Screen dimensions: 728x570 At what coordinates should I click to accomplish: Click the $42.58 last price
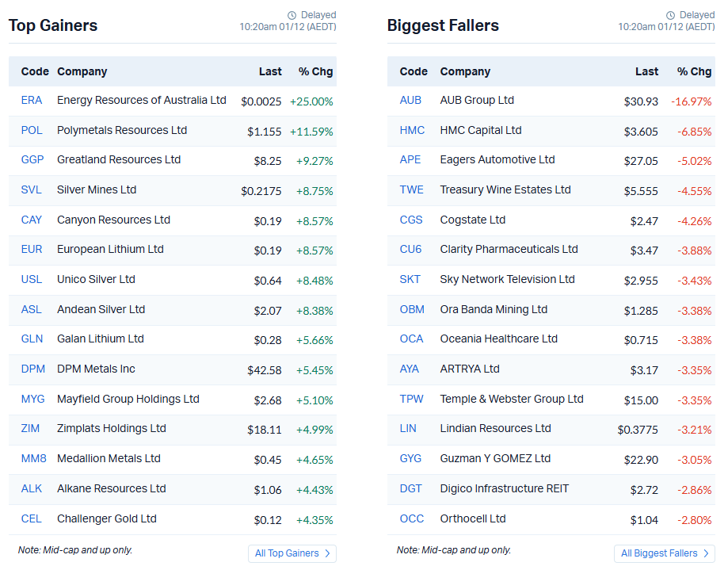pos(264,371)
